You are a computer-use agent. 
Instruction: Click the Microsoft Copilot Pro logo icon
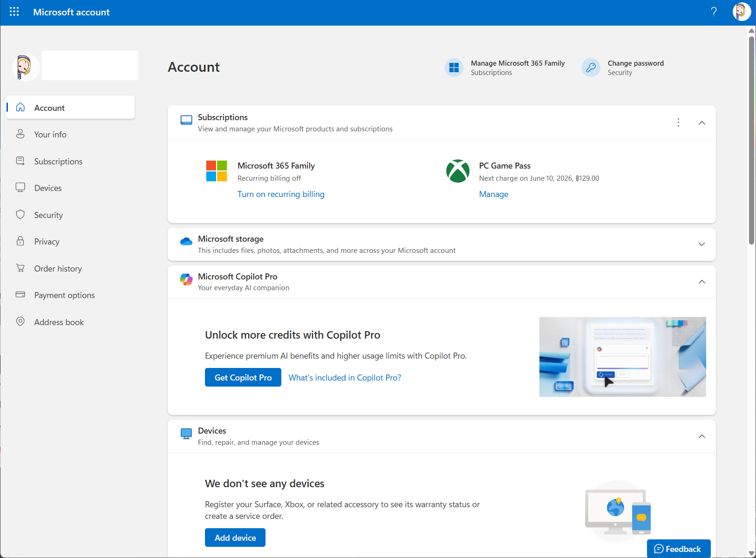point(186,279)
